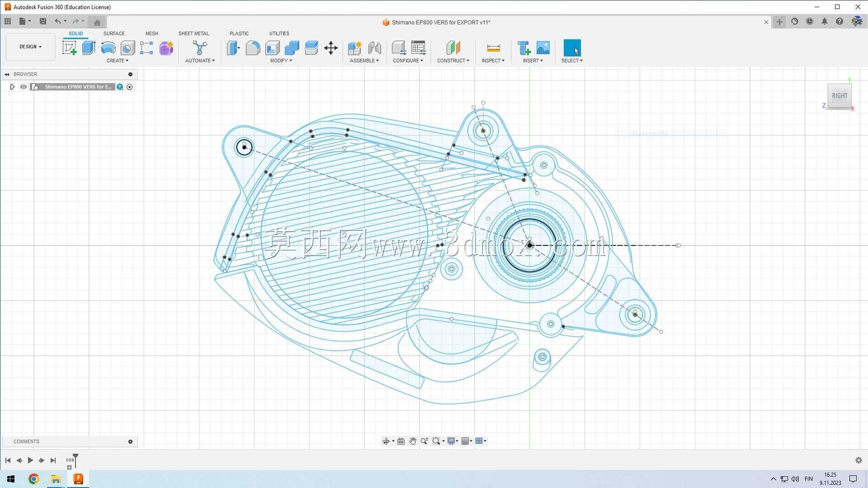The height and width of the screenshot is (488, 868).
Task: Open the ASSEMBLE dropdown menu
Action: (364, 61)
